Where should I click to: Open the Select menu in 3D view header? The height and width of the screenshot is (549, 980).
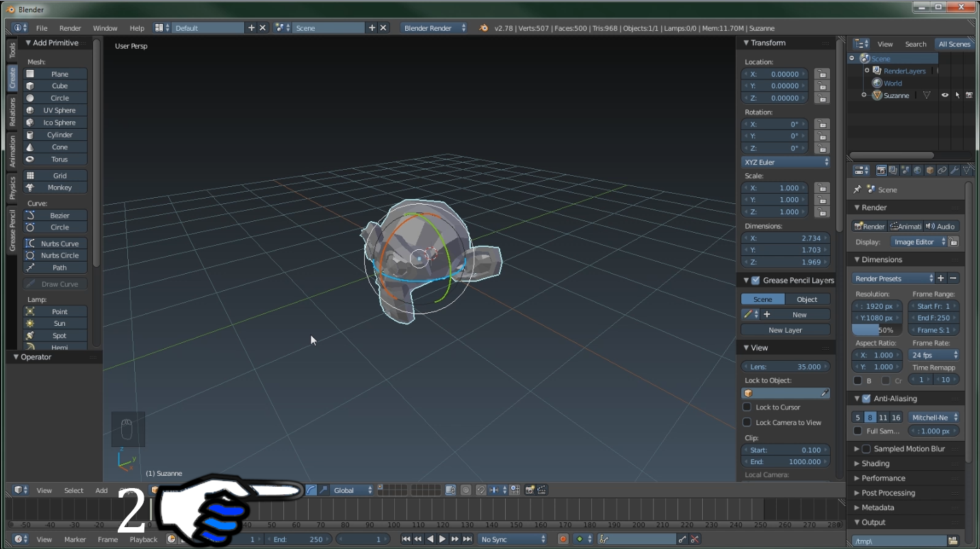(74, 490)
